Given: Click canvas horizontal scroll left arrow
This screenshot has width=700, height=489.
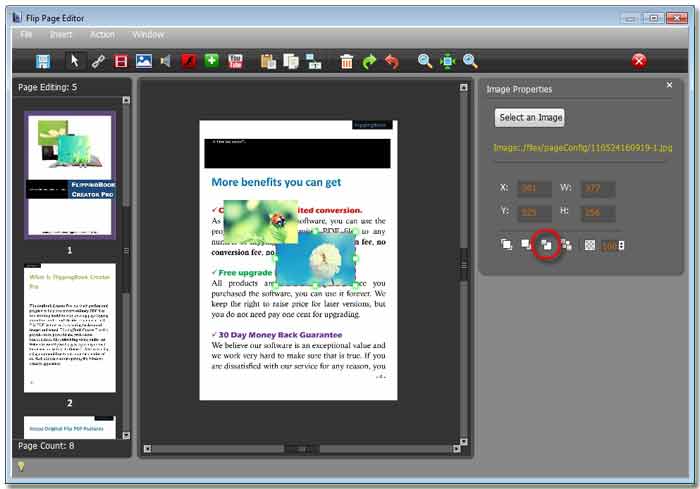Looking at the screenshot, I should pos(147,449).
